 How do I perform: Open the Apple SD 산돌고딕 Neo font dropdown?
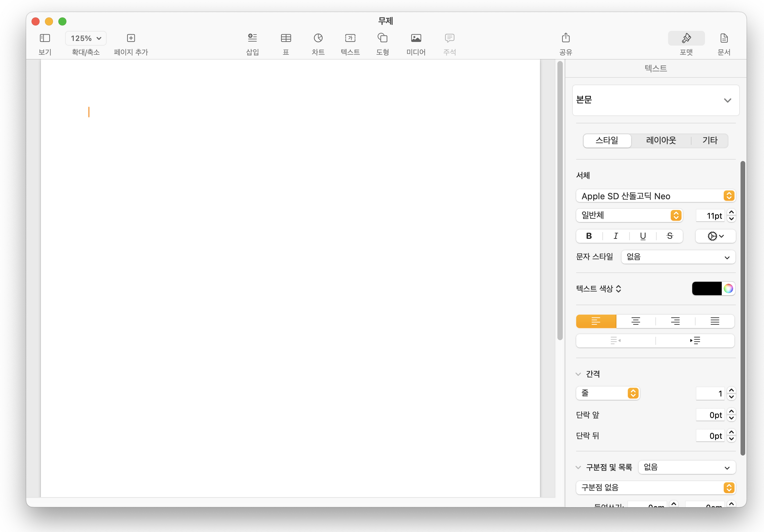tap(656, 196)
